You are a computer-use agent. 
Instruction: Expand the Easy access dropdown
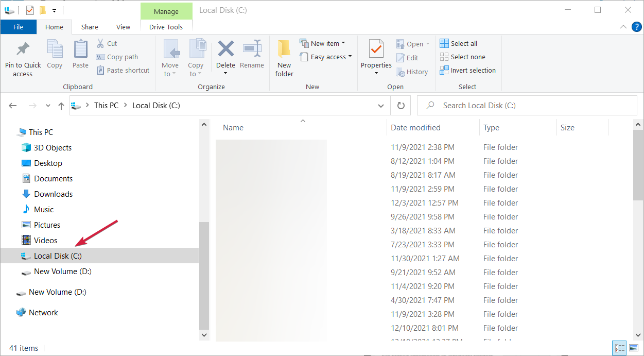point(325,57)
